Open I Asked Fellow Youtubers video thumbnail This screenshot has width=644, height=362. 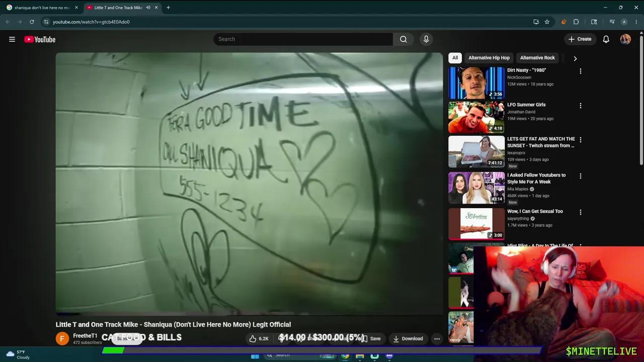tap(476, 188)
